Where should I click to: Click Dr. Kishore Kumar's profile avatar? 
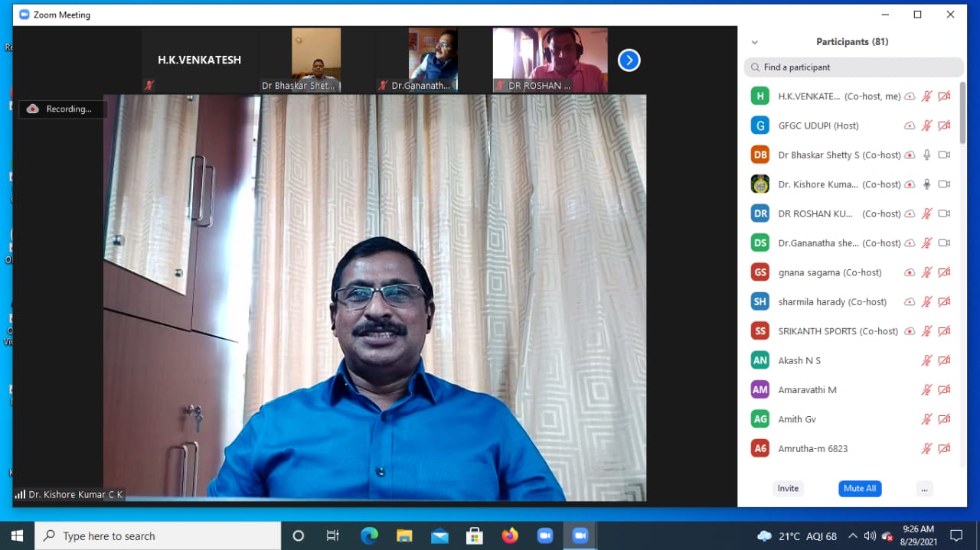759,184
